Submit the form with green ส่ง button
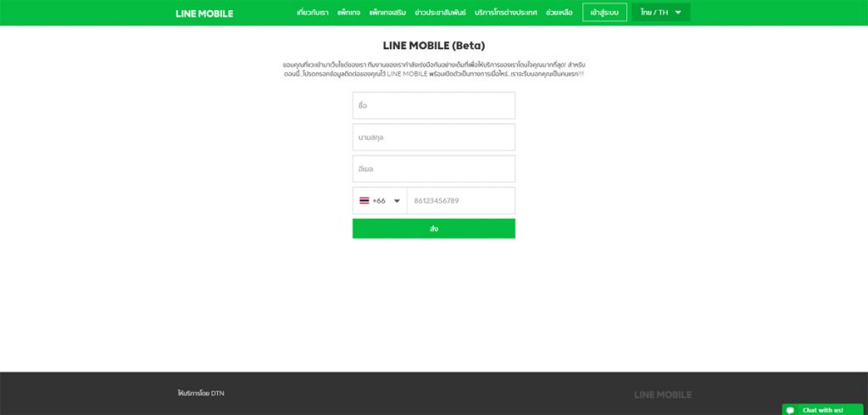The image size is (868, 415). 433,228
